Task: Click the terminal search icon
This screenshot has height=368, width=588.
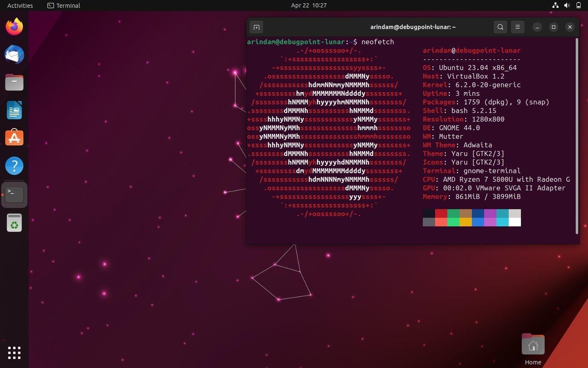Action: pyautogui.click(x=500, y=27)
